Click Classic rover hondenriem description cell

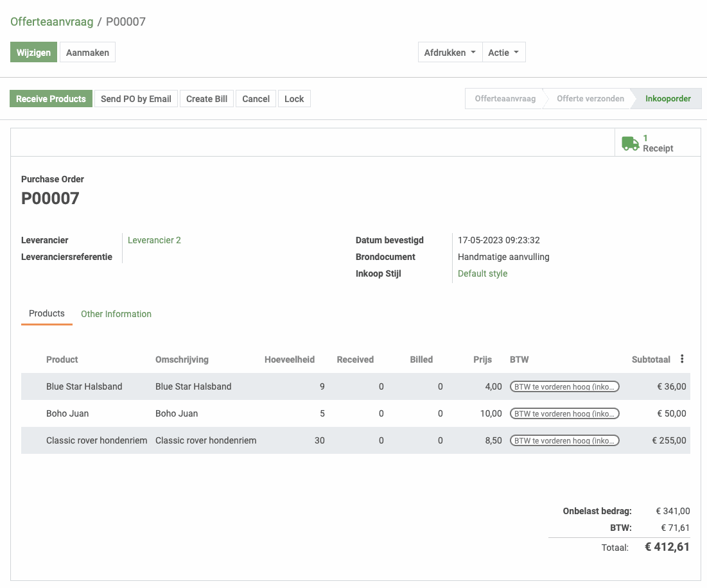pos(205,440)
